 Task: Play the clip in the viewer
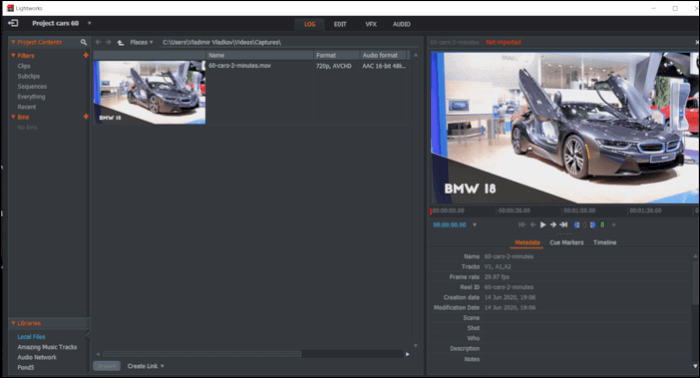coord(543,225)
